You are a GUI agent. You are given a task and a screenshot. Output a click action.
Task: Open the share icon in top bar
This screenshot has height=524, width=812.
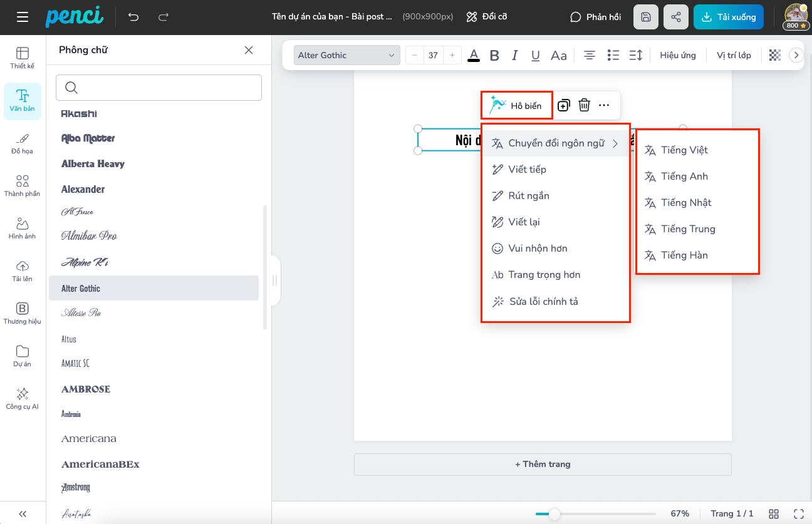[675, 17]
